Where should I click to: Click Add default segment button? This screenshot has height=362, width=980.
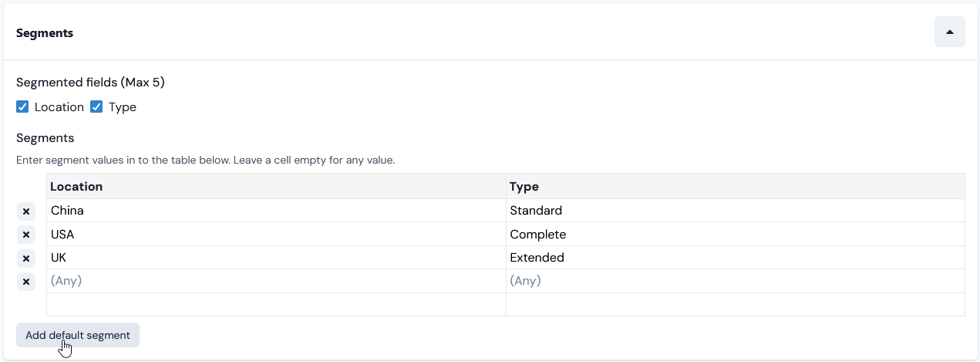(x=78, y=335)
